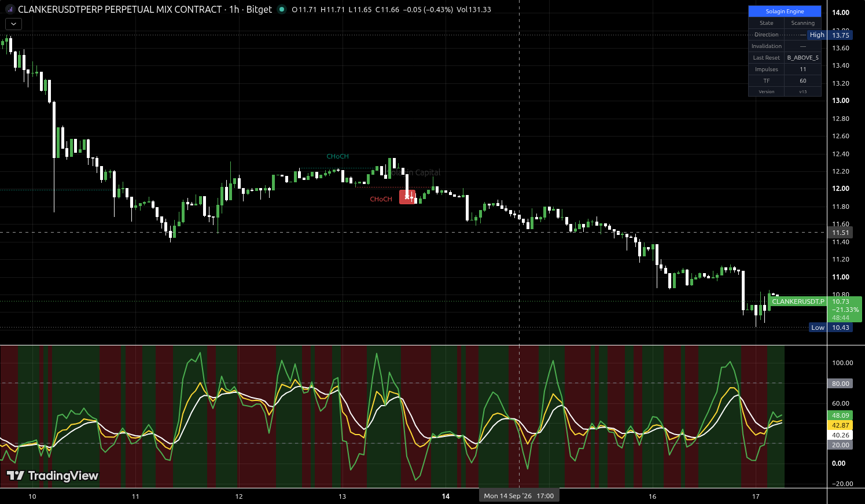Click the 14.00 price axis label
865x504 pixels.
[x=841, y=13]
